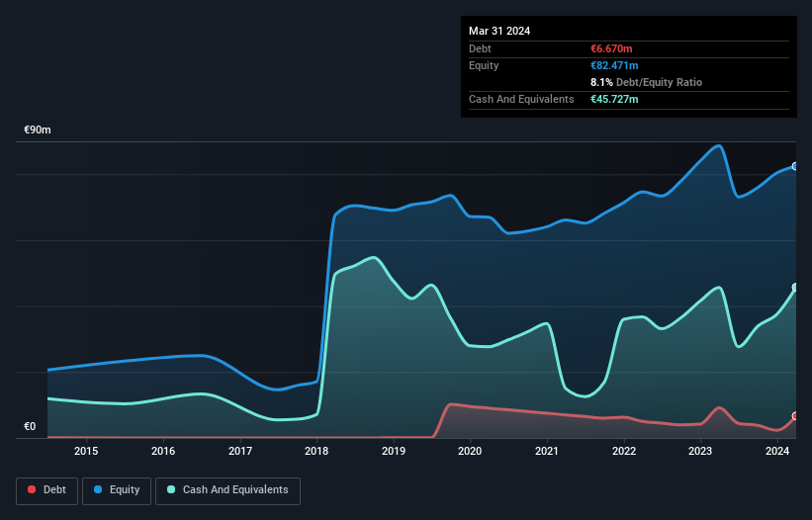Click the 2022 x-axis label

(624, 451)
